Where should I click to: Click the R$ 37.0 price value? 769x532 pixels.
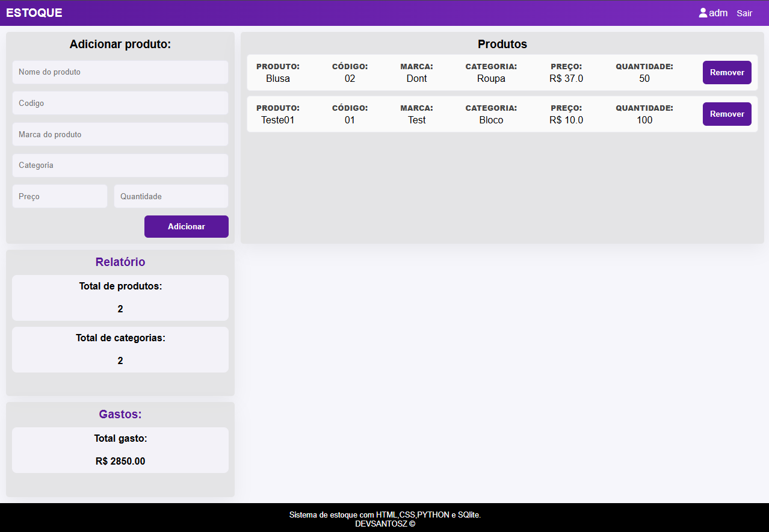pyautogui.click(x=566, y=79)
